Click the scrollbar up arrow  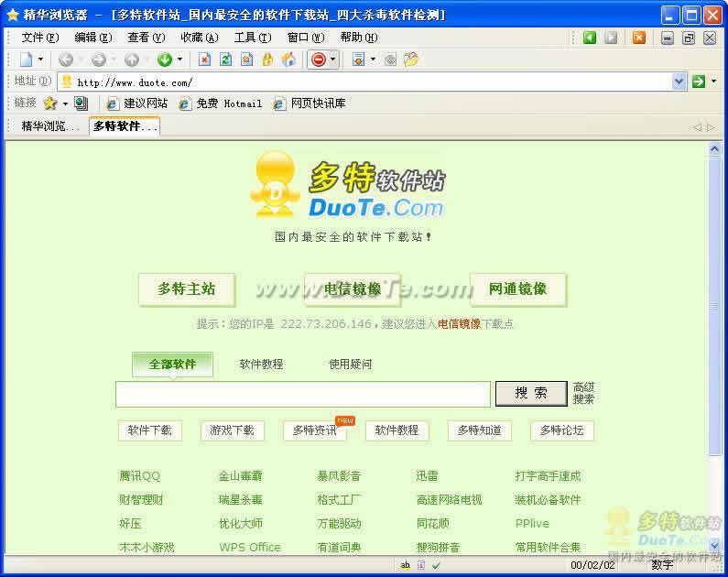pos(714,149)
